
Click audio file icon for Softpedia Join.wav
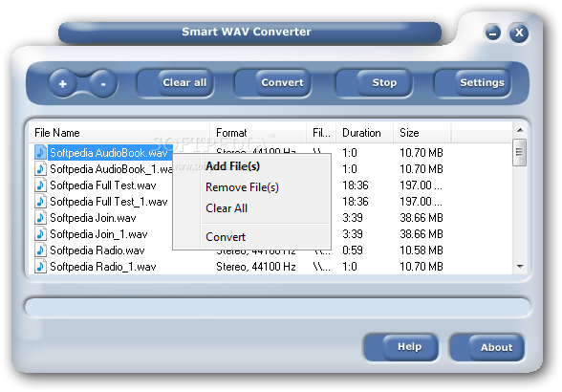40,217
